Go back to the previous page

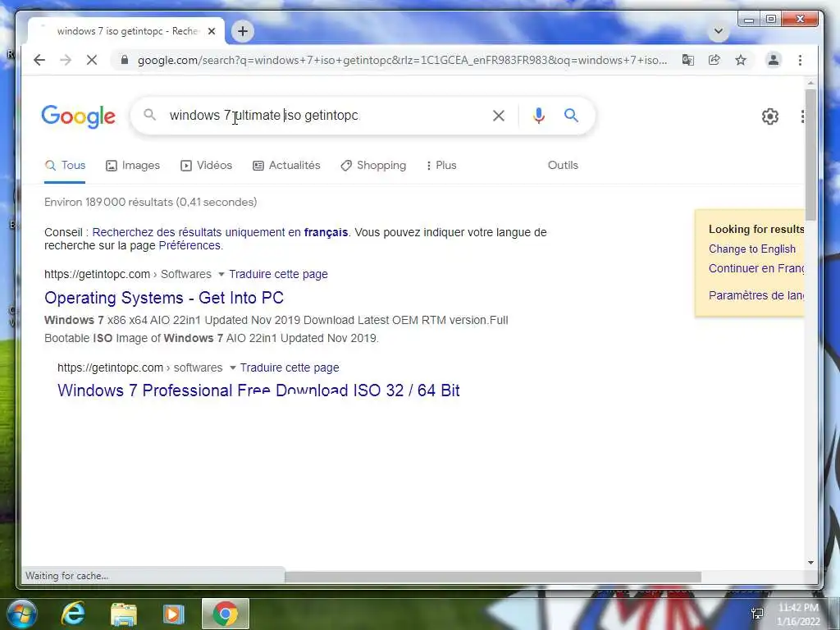[39, 60]
